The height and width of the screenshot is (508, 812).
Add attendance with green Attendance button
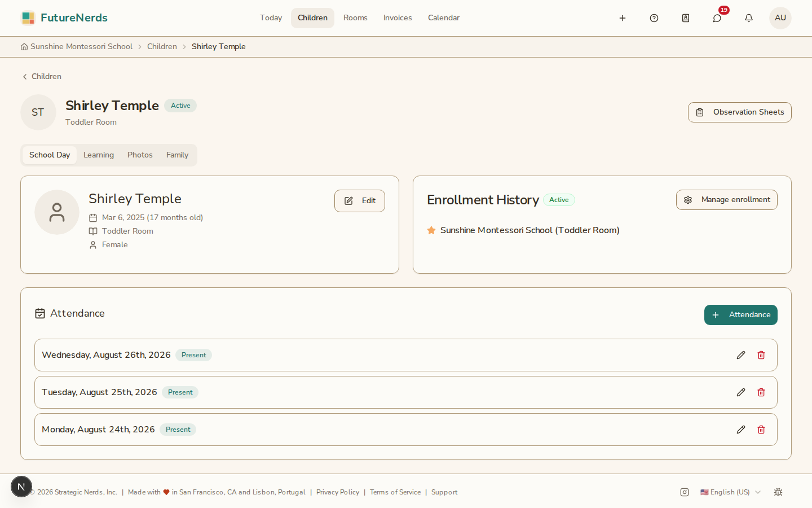click(x=740, y=315)
